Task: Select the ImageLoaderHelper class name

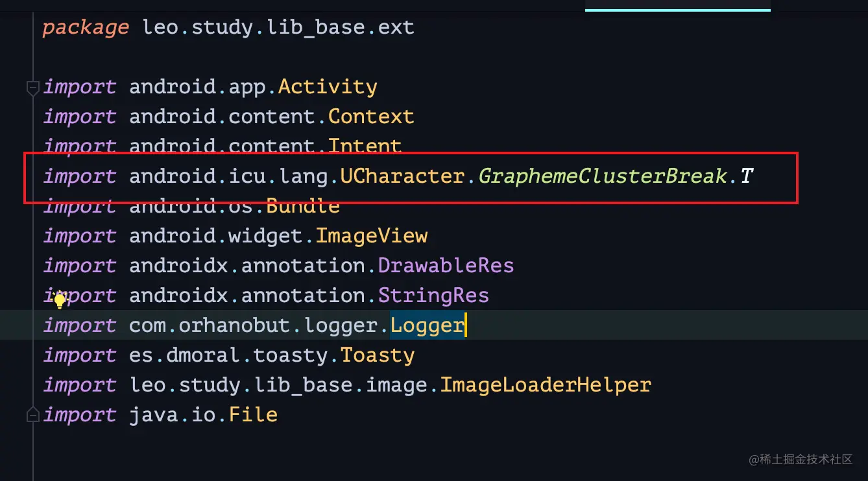Action: pos(545,385)
